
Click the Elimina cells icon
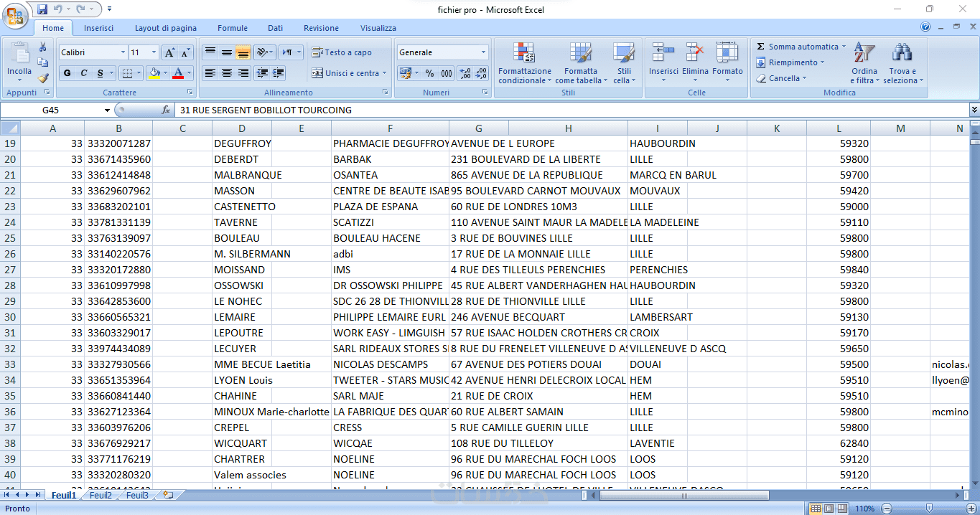pos(695,53)
